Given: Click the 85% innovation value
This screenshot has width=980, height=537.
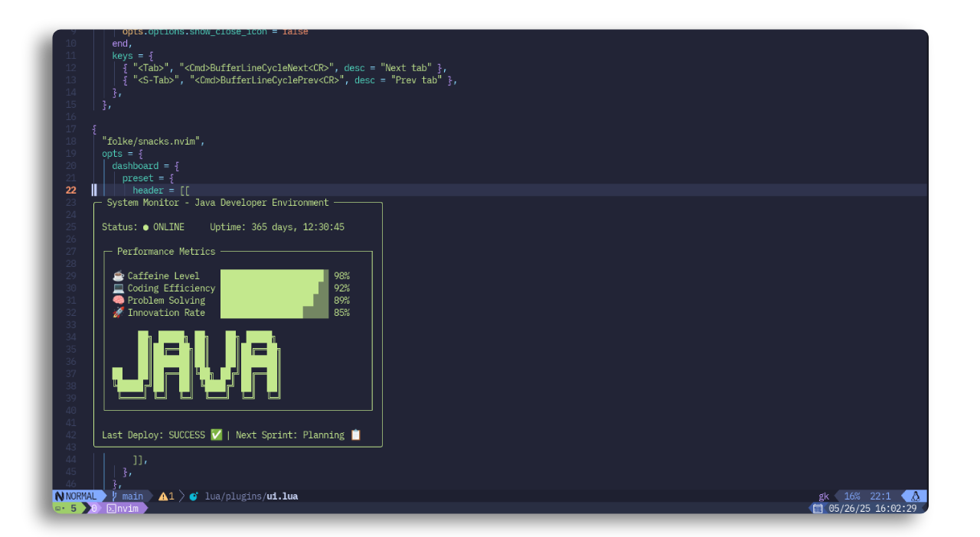Looking at the screenshot, I should [341, 313].
